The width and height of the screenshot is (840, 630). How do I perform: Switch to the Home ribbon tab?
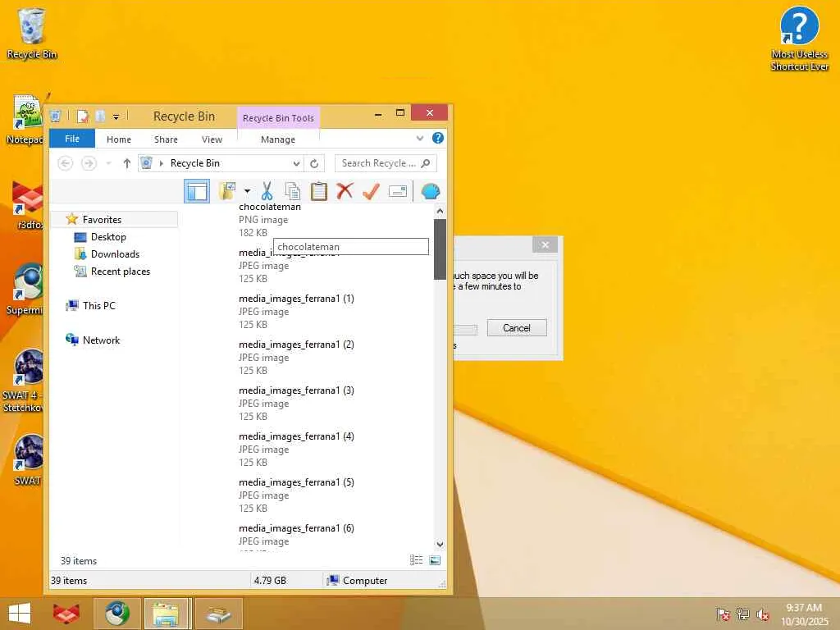(119, 139)
